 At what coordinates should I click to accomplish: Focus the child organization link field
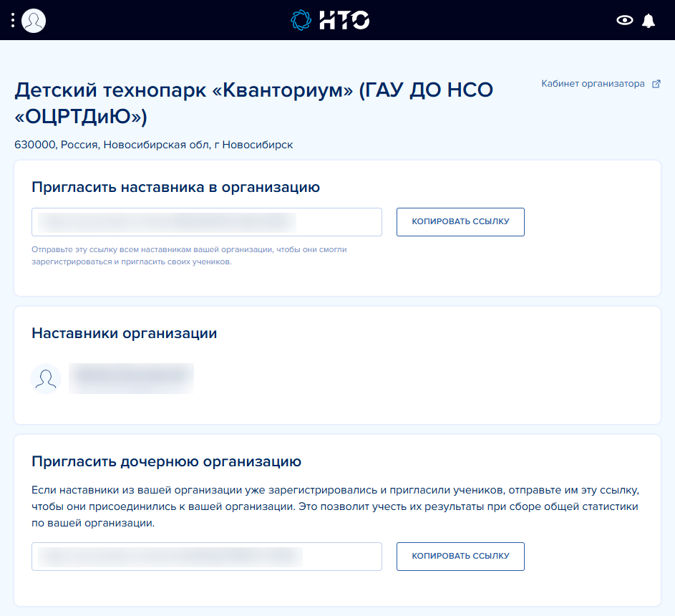pos(207,557)
